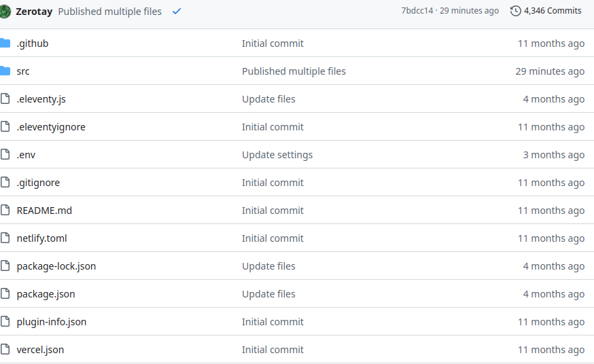Open 'Update settings' commit for .env

coord(277,155)
